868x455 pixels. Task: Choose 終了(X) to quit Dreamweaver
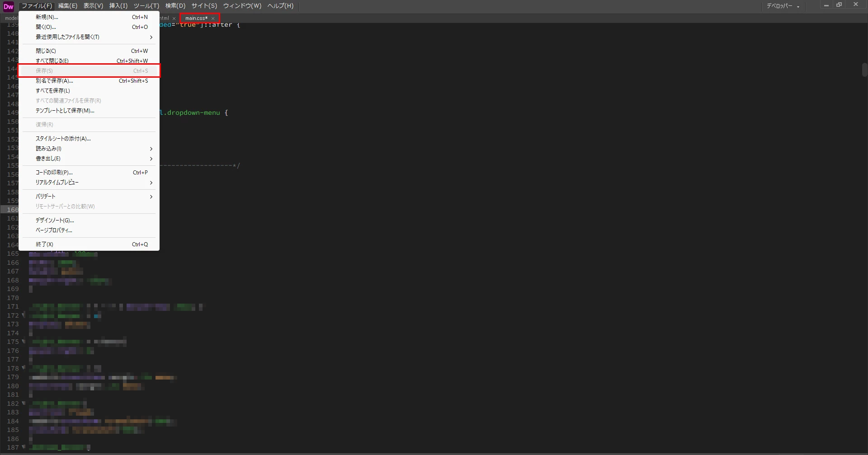point(89,244)
